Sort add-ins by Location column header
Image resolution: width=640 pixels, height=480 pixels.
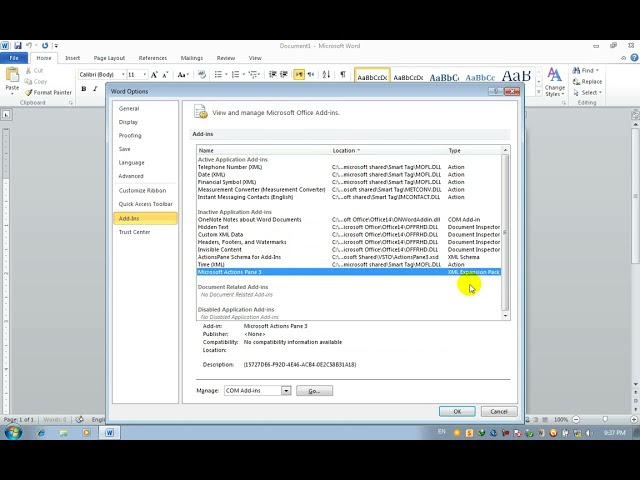pos(346,151)
